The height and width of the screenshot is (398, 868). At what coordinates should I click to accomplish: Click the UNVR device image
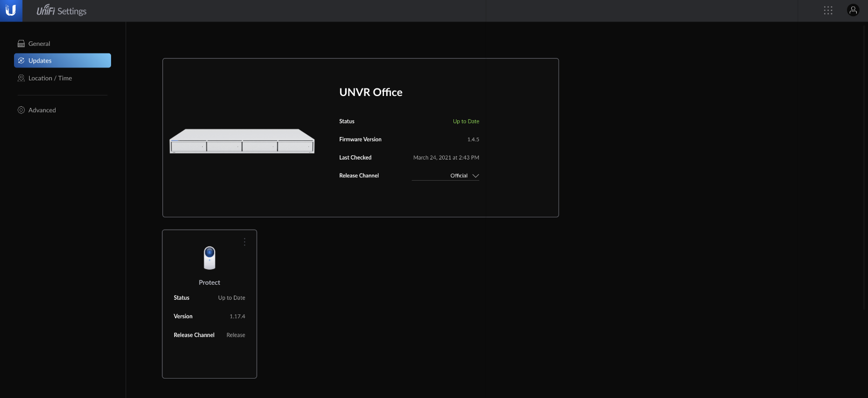[x=242, y=141]
